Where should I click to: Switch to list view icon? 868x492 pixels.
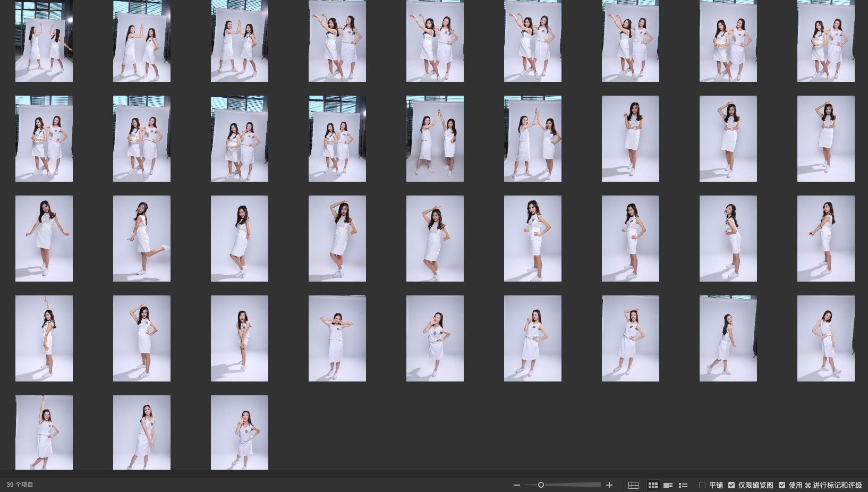click(683, 485)
